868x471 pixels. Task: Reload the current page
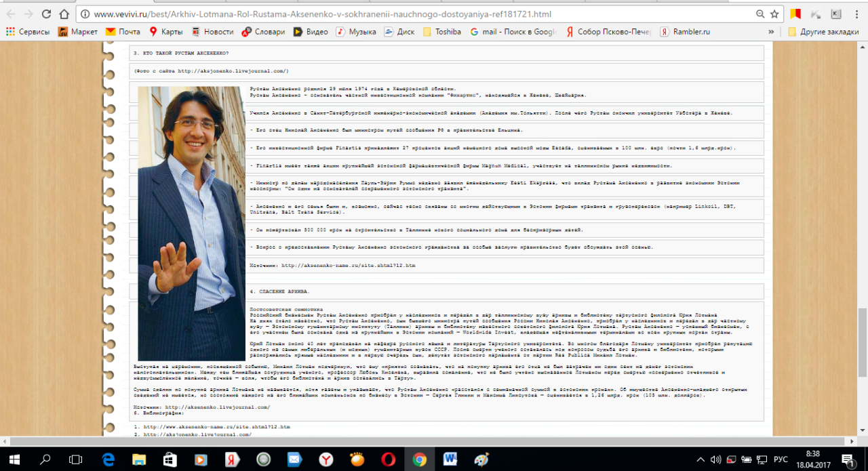45,14
